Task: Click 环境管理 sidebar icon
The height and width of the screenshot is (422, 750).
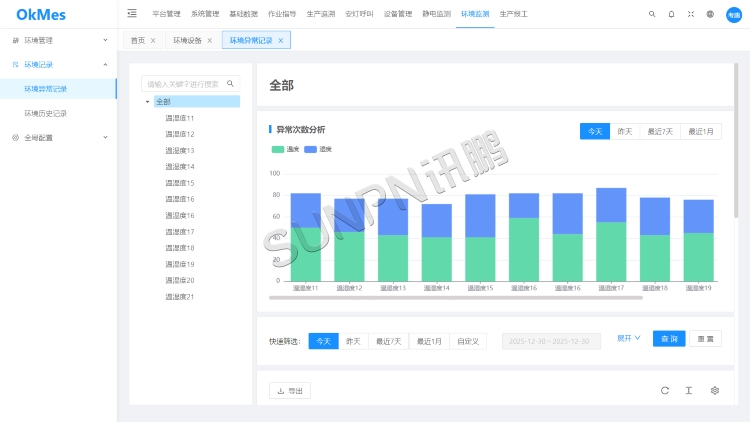Action: coord(16,40)
